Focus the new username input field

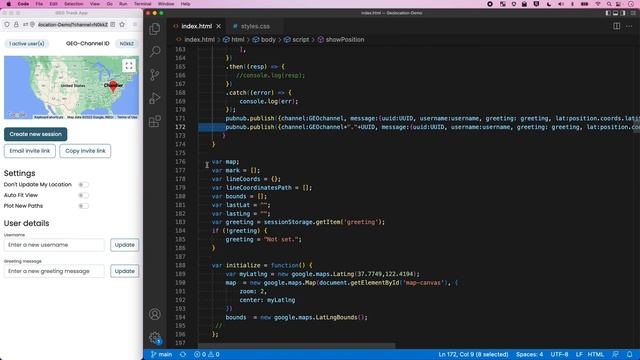(x=54, y=245)
